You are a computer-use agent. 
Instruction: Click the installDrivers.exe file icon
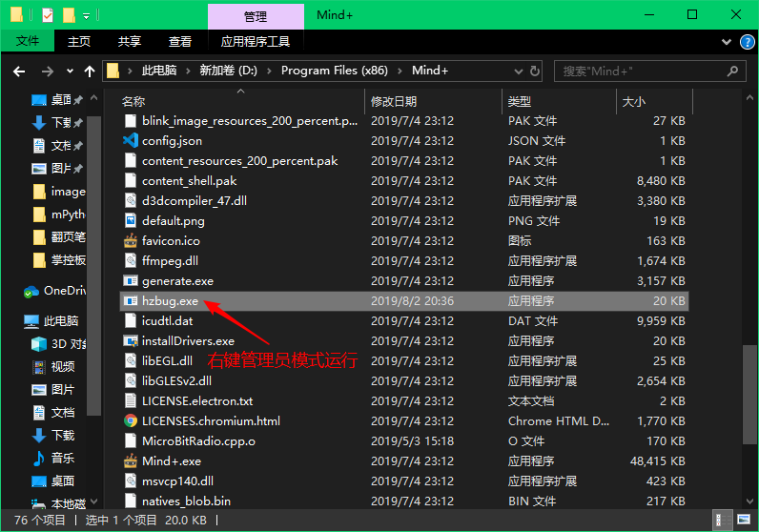(x=131, y=340)
